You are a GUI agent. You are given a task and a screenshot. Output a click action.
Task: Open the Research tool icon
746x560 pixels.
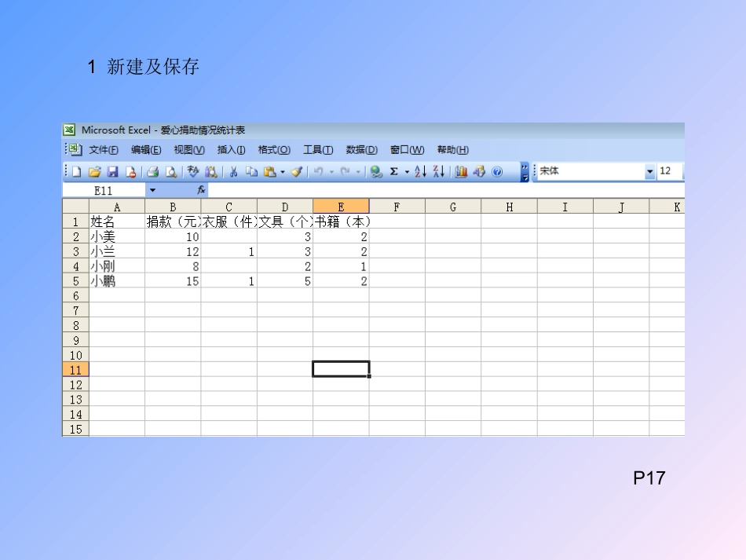click(211, 172)
